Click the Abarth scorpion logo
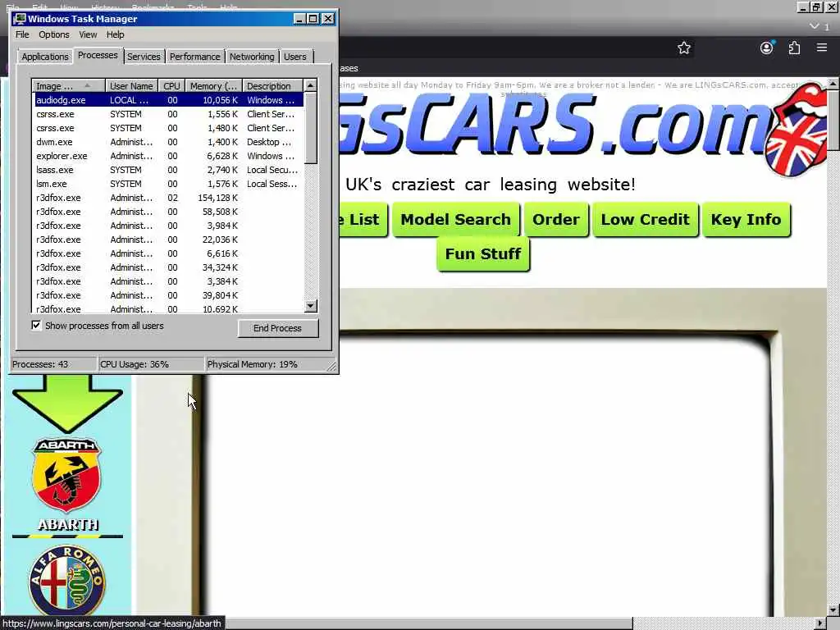Image resolution: width=840 pixels, height=630 pixels. click(66, 475)
